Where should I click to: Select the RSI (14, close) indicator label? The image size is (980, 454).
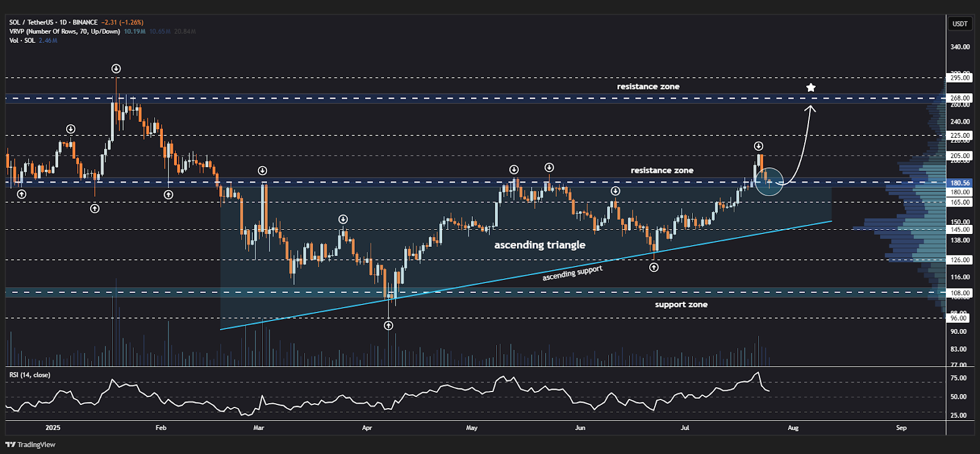(x=29, y=375)
